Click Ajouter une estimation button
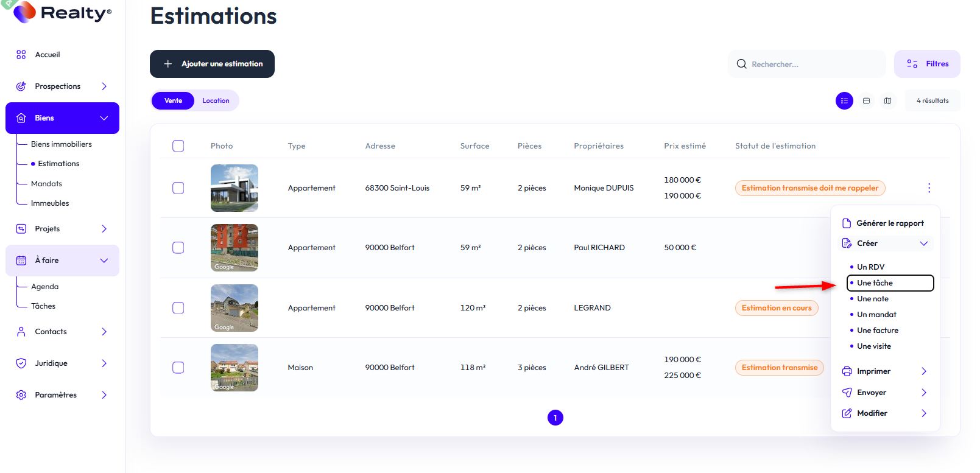Image resolution: width=980 pixels, height=473 pixels. tap(212, 64)
